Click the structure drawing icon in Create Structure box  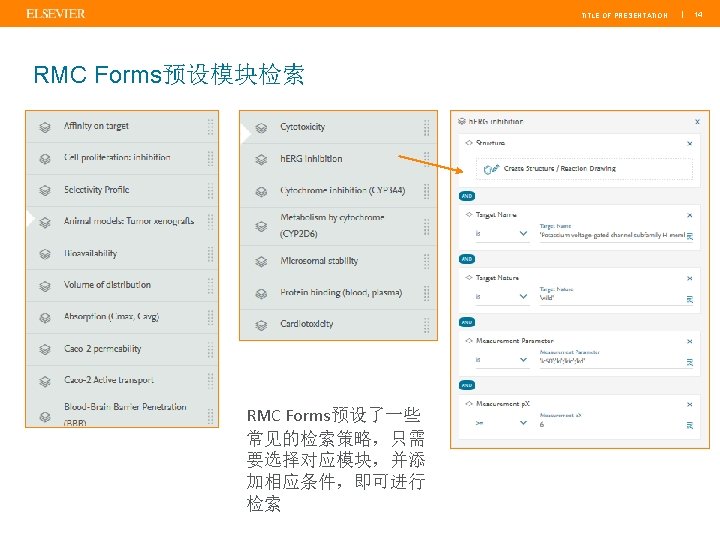click(x=491, y=169)
